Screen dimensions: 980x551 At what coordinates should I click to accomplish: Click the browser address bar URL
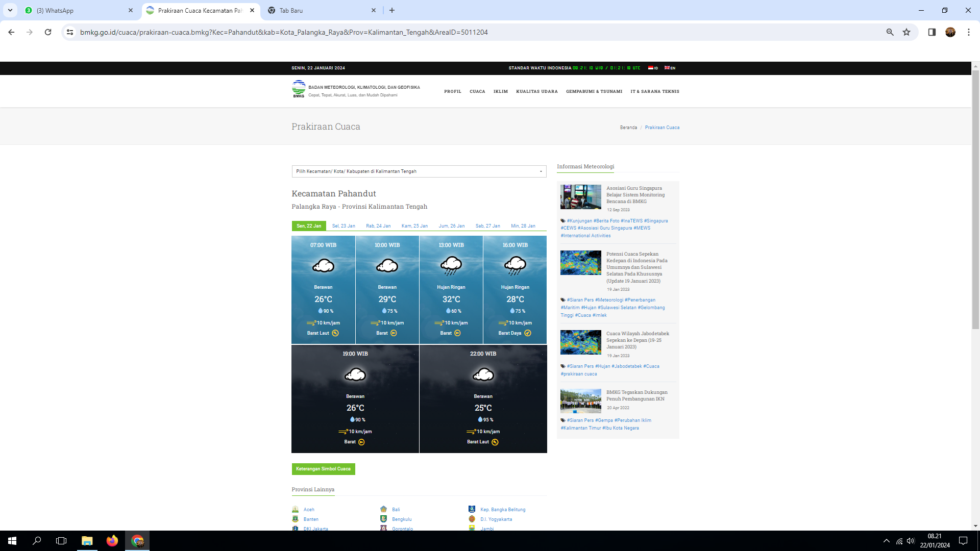(x=284, y=32)
